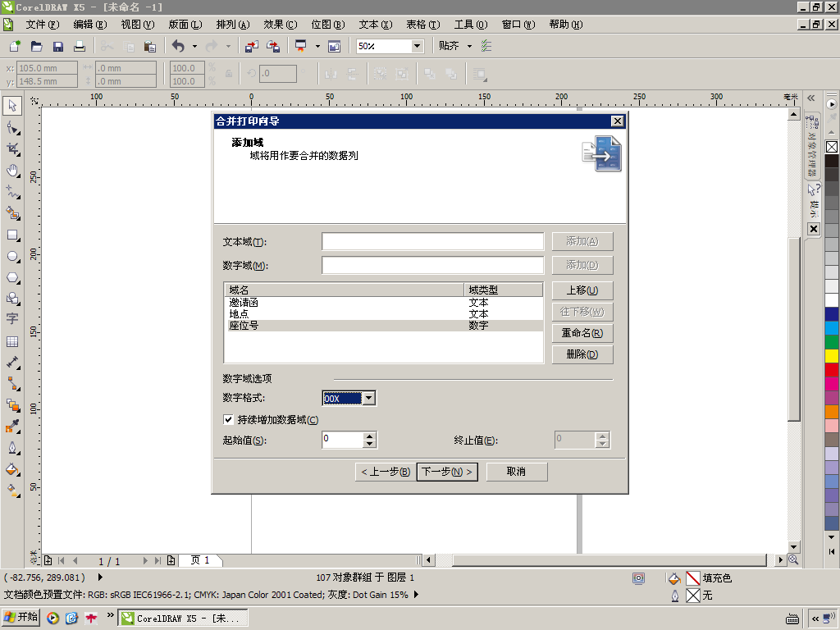The width and height of the screenshot is (840, 630).
Task: Select the Table tool
Action: (x=12, y=341)
